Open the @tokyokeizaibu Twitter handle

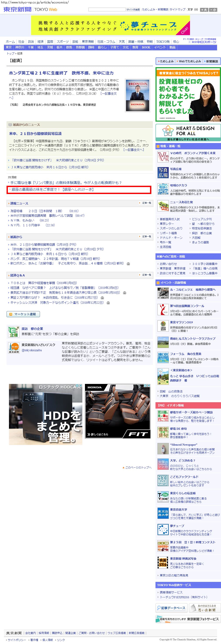31,350
